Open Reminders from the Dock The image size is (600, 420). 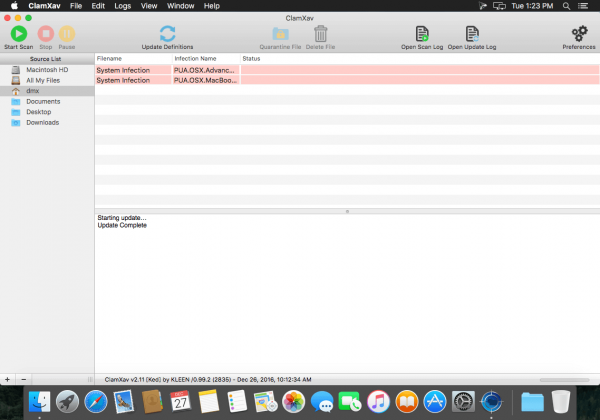237,401
